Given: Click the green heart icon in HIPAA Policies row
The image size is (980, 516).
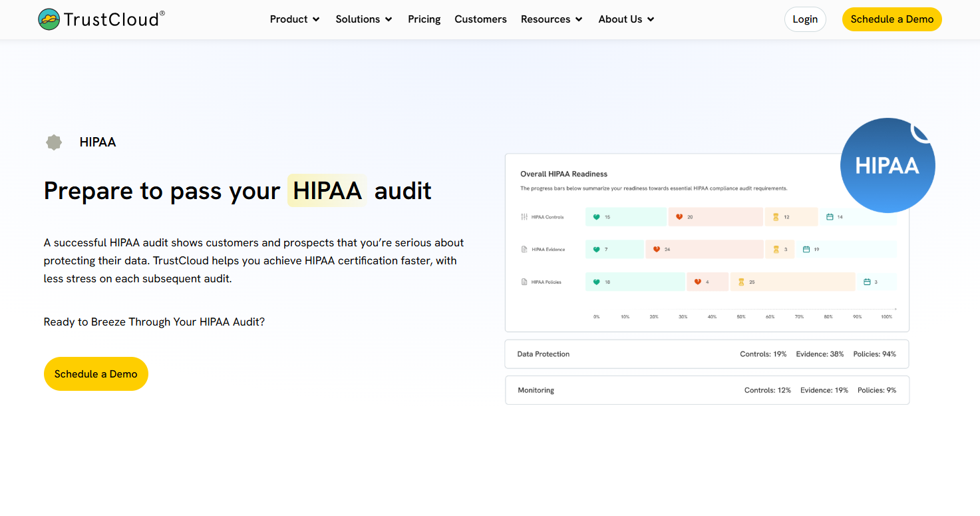Looking at the screenshot, I should click(x=597, y=282).
